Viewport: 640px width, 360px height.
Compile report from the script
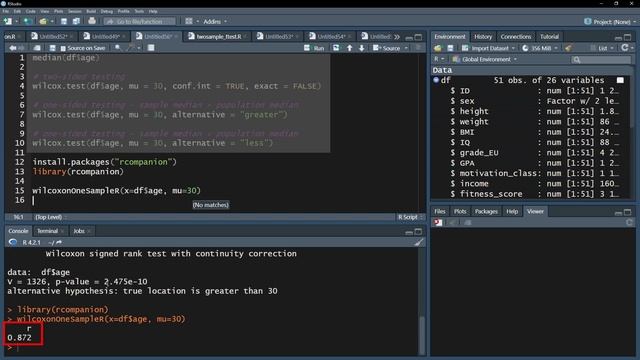(x=151, y=48)
